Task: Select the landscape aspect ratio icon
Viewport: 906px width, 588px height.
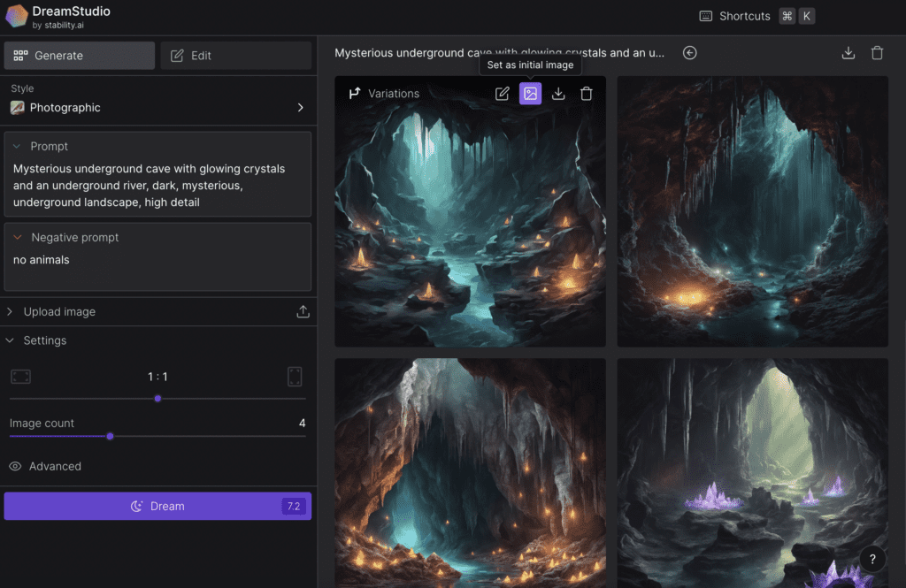Action: coord(20,377)
